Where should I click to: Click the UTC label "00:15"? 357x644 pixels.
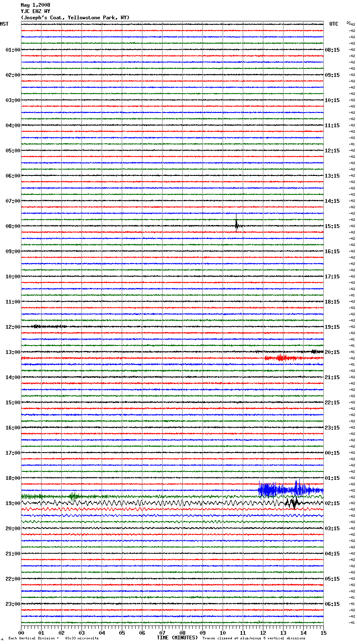(332, 453)
